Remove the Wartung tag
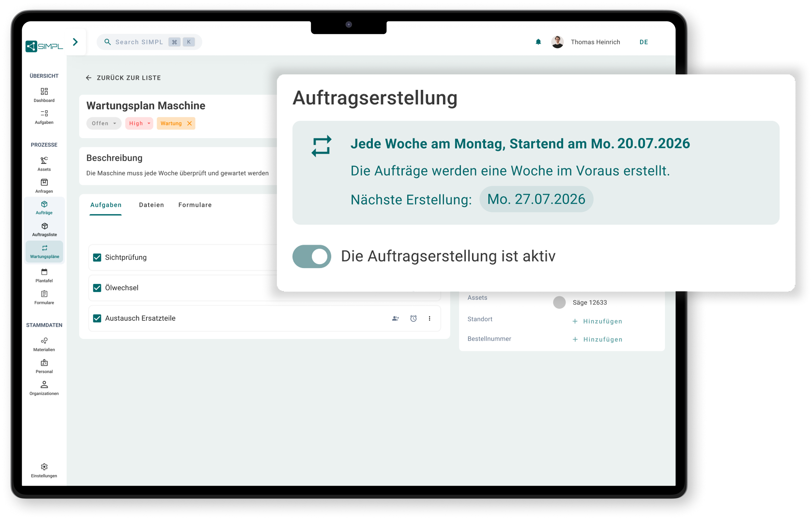Image resolution: width=812 pixels, height=520 pixels. pos(189,123)
